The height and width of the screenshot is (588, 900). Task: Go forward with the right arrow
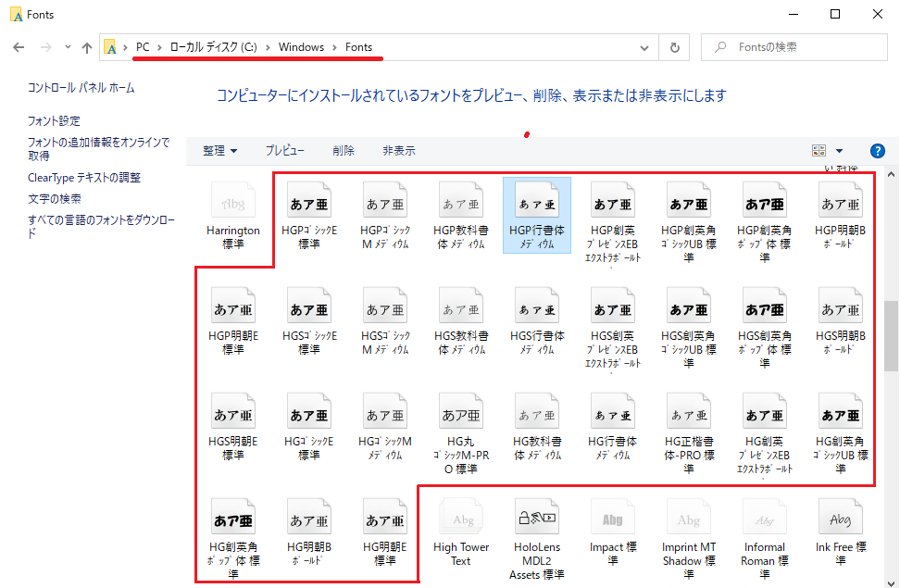click(46, 47)
